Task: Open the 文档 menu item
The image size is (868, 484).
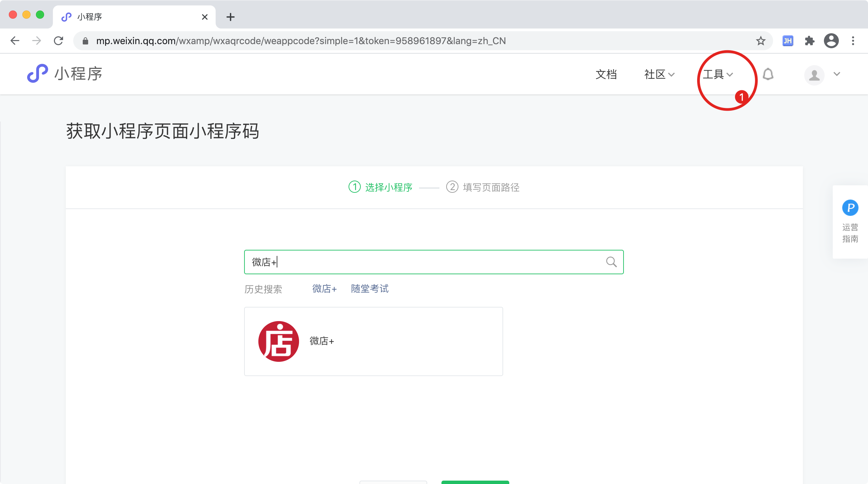Action: [606, 74]
